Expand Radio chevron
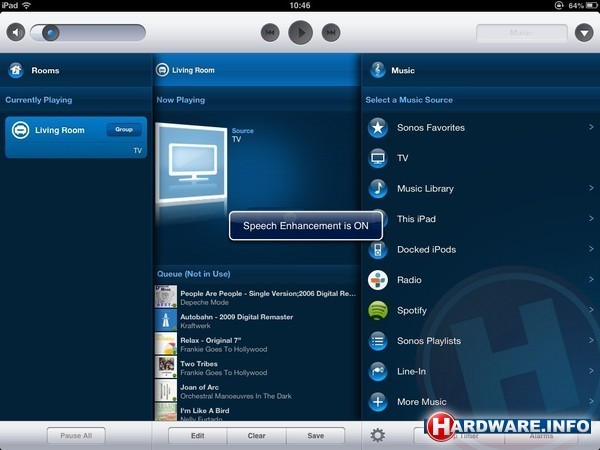600x450 pixels. tap(591, 279)
